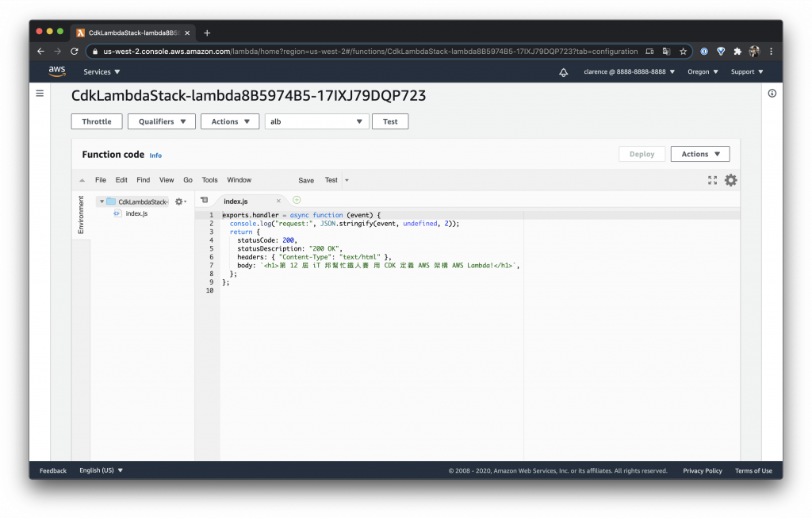This screenshot has width=812, height=518.
Task: Open the Window menu in the editor
Action: [239, 180]
